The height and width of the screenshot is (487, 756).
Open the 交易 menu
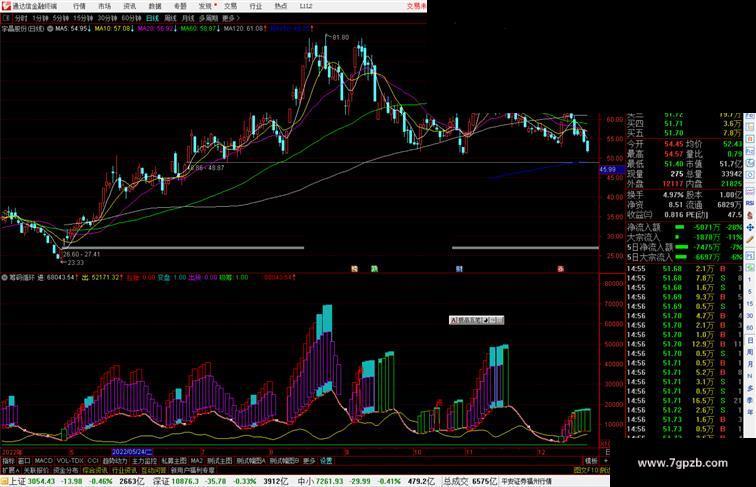(x=230, y=6)
